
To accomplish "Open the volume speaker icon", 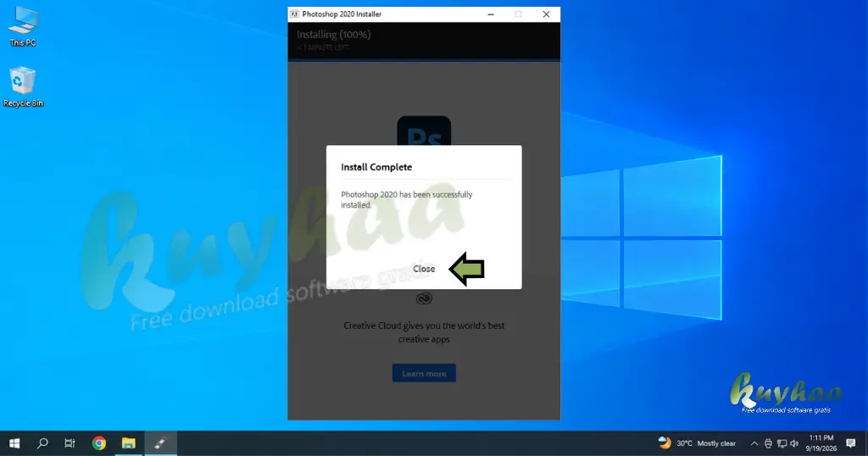I will pyautogui.click(x=794, y=443).
